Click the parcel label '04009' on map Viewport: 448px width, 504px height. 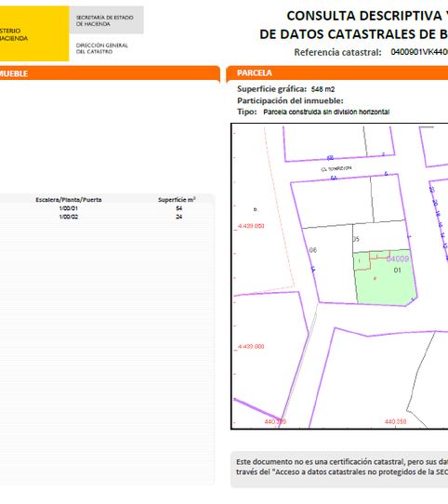coord(398,259)
